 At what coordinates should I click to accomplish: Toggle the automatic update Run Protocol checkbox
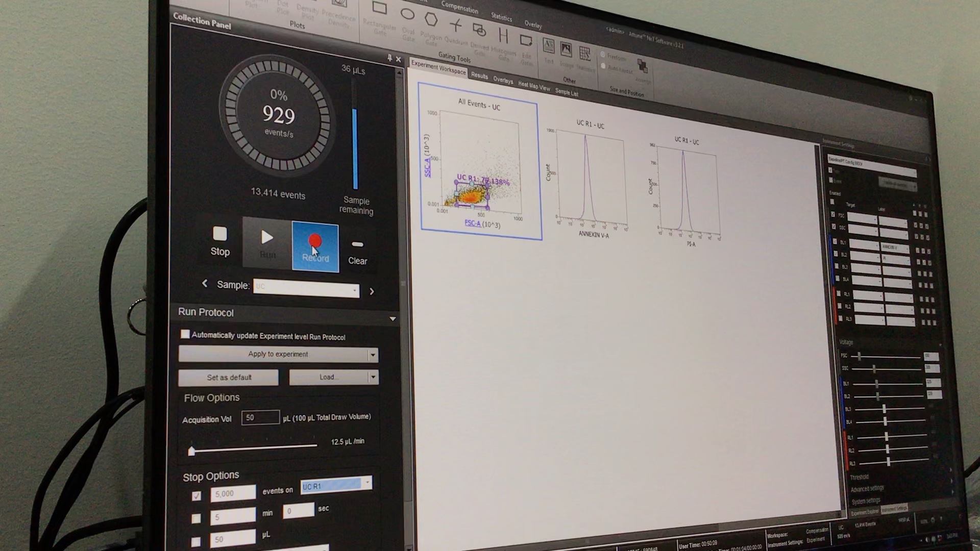point(186,336)
